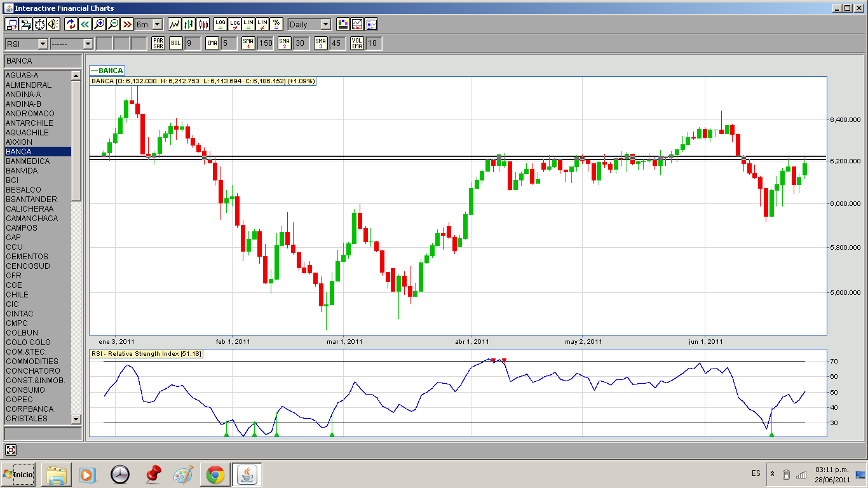Image resolution: width=868 pixels, height=488 pixels.
Task: Click the LIN equal scale icon
Action: [248, 24]
